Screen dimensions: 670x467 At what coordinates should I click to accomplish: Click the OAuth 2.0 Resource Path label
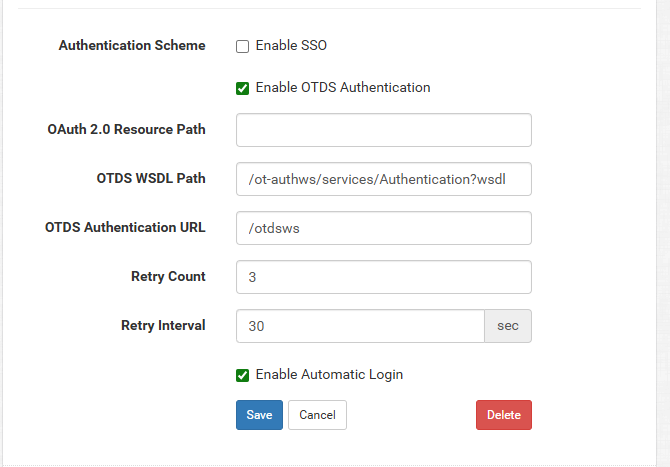[x=126, y=130]
